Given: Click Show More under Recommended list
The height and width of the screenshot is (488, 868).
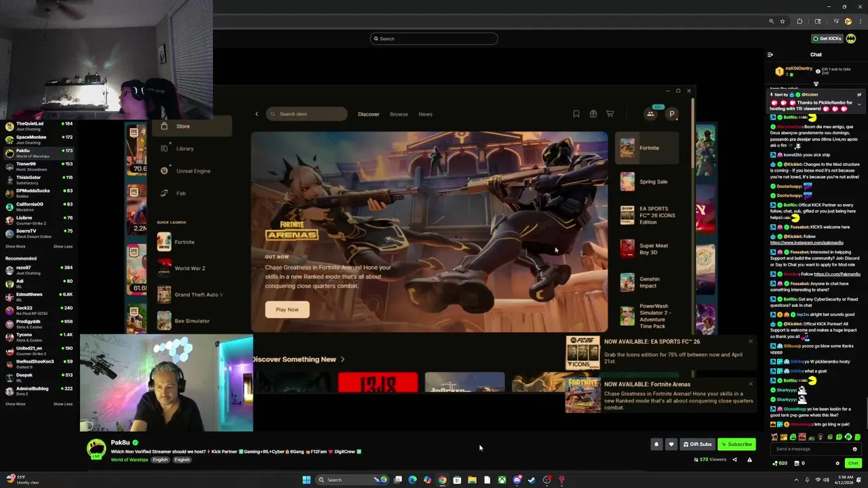Looking at the screenshot, I should click(15, 404).
